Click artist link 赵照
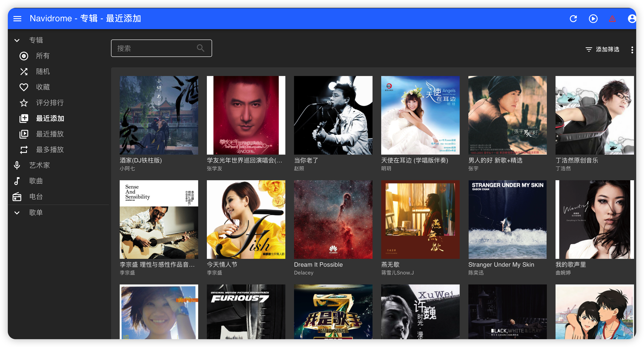This screenshot has height=347, width=644. pyautogui.click(x=299, y=169)
